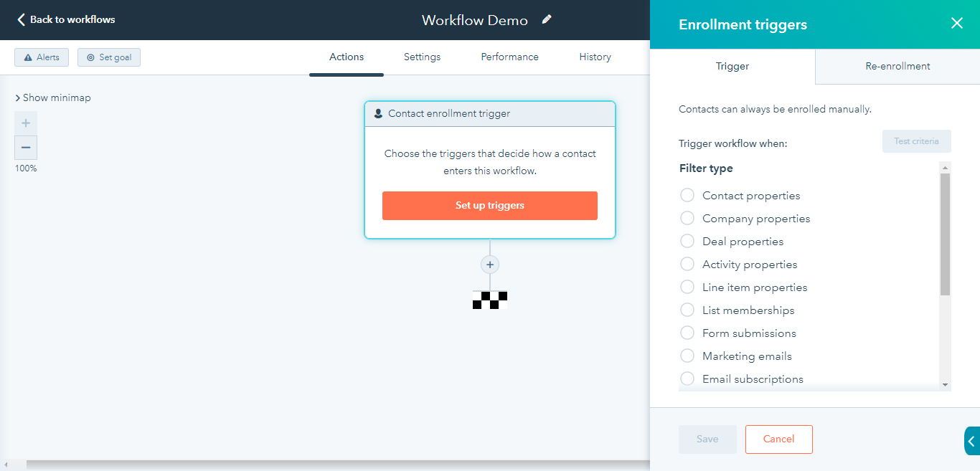Click the Save button
Image resolution: width=980 pixels, height=471 pixels.
[x=707, y=439]
